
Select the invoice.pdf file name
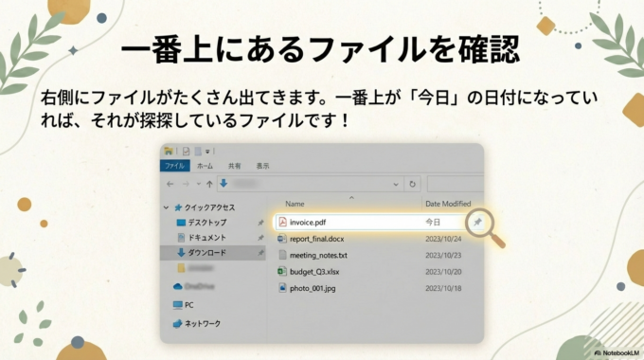(x=308, y=223)
